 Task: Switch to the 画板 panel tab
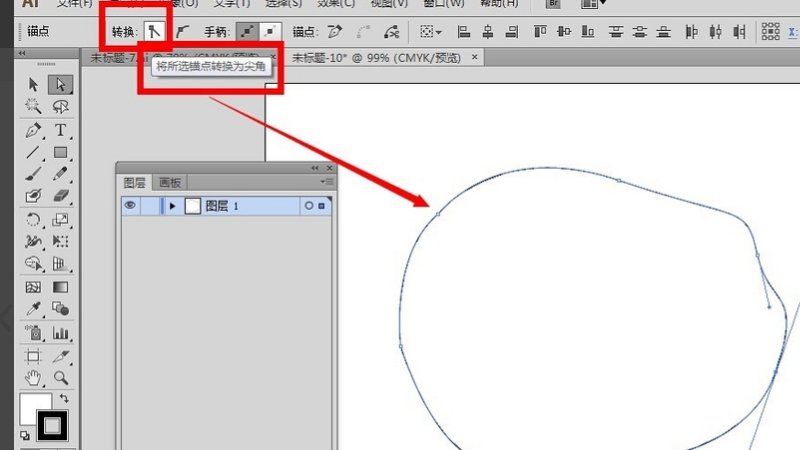(170, 183)
